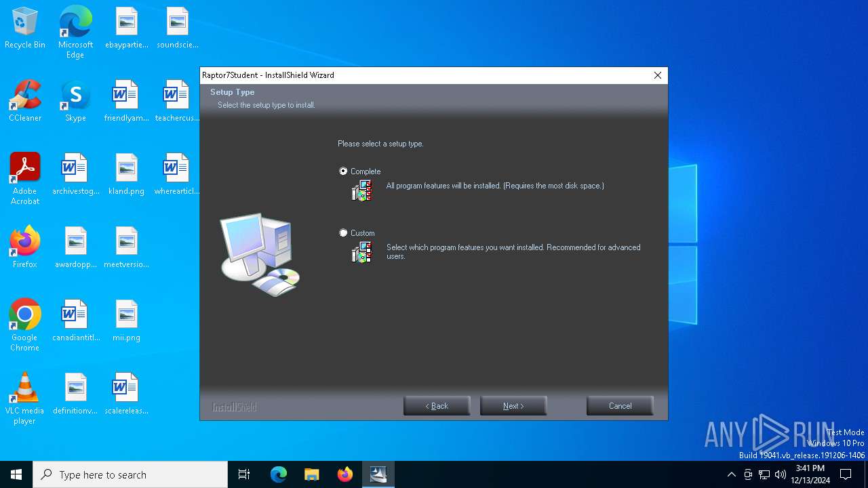This screenshot has height=488, width=868.
Task: Select the friendlyam Word document
Action: pyautogui.click(x=126, y=102)
